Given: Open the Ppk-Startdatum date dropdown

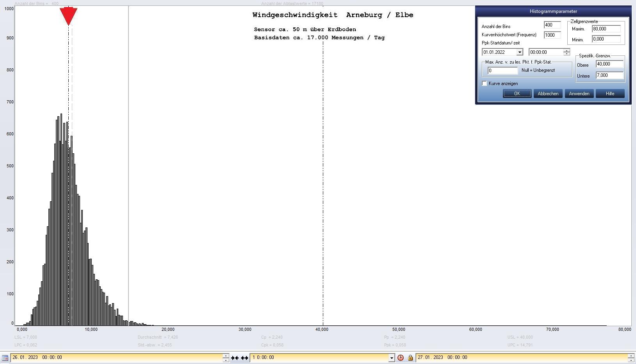Looking at the screenshot, I should pos(519,52).
